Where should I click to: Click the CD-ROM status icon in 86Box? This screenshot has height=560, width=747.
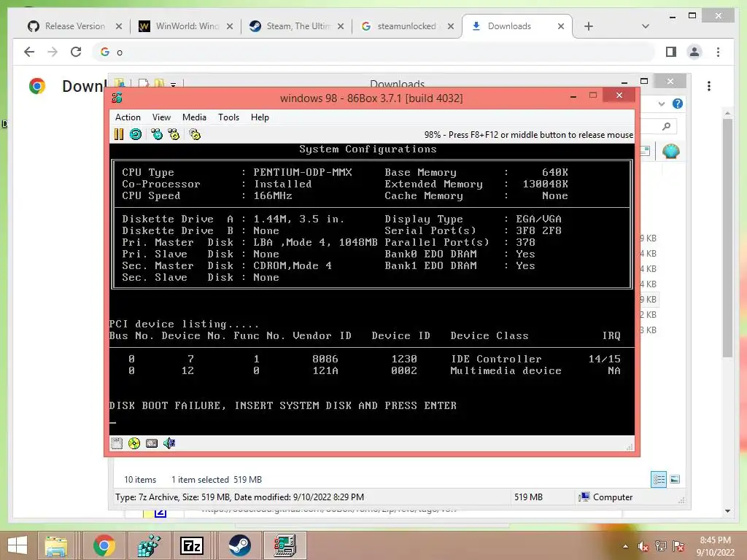(134, 443)
